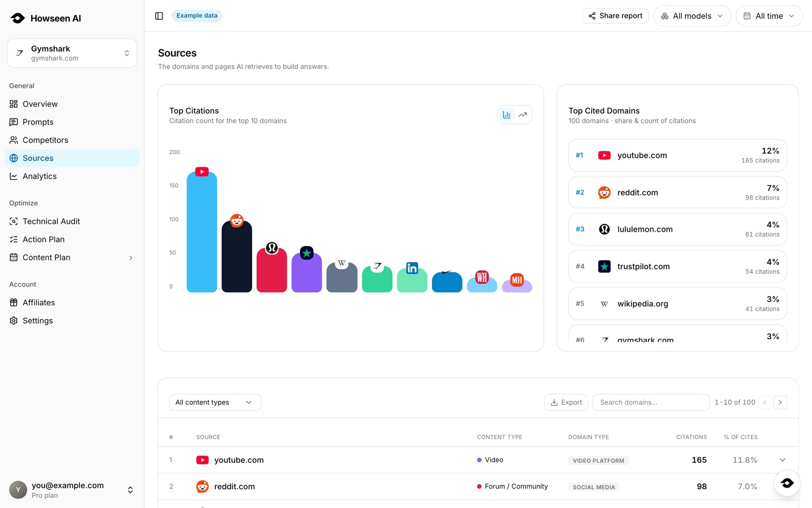Open the All content types filter

[215, 402]
